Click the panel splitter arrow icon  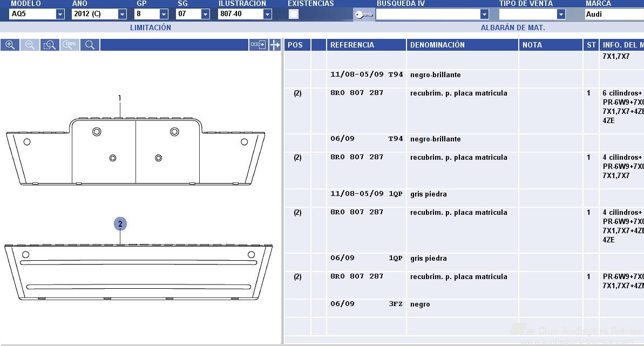(x=275, y=45)
